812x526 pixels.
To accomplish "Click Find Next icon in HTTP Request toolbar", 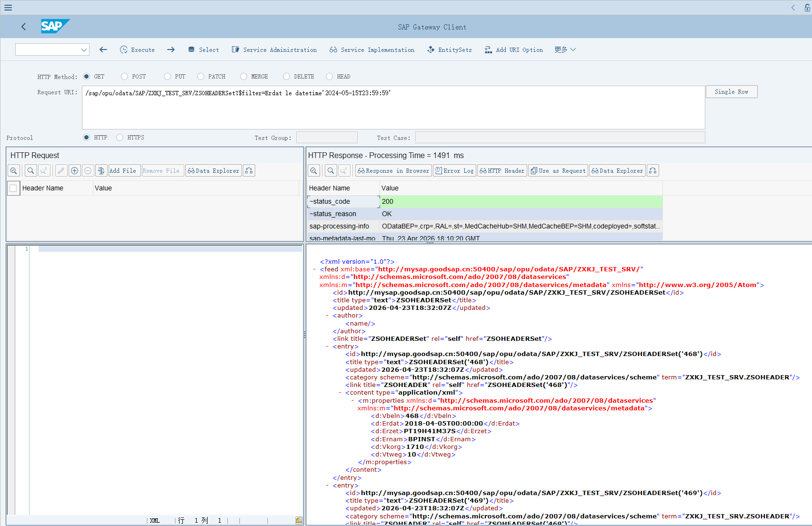I will pos(43,170).
